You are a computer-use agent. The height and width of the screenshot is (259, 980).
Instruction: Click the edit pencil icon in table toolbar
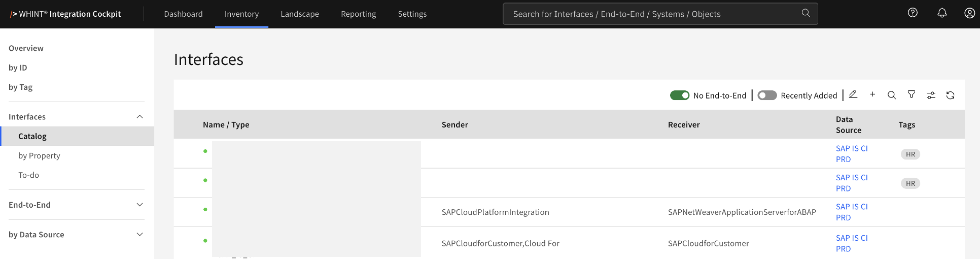[853, 94]
